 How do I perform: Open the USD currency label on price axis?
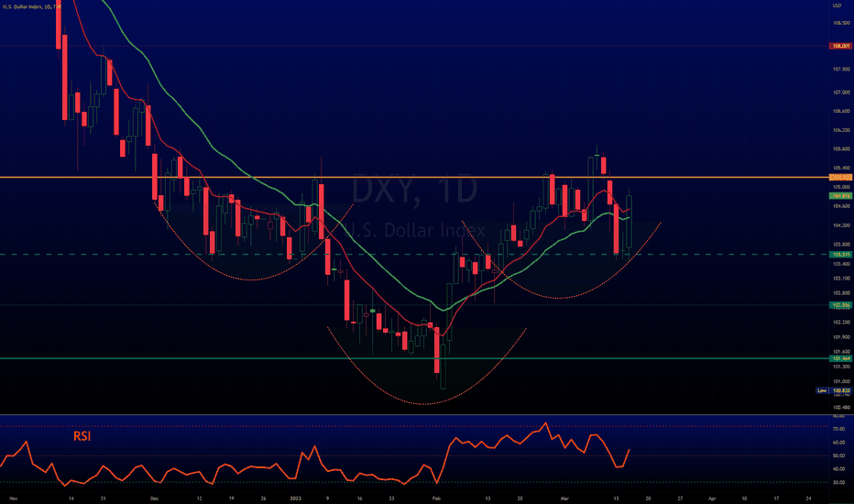(x=837, y=5)
